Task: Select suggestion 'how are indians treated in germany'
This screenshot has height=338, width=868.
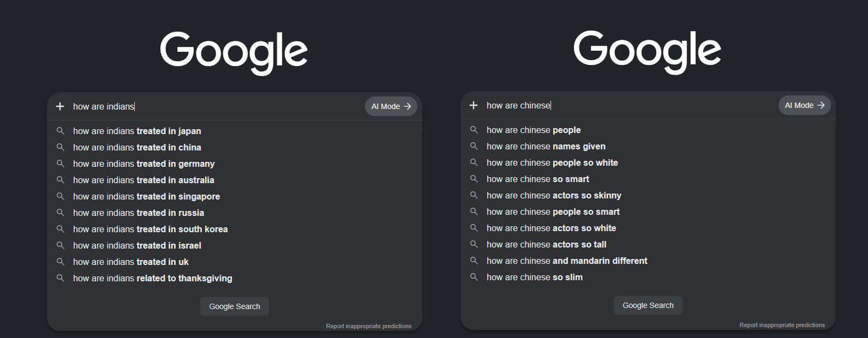Action: pyautogui.click(x=235, y=164)
